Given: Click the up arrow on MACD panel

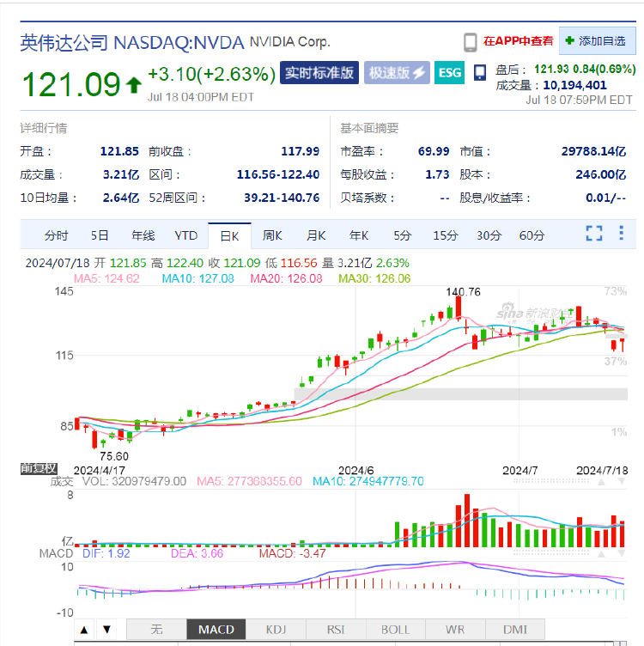Looking at the screenshot, I should (602, 554).
